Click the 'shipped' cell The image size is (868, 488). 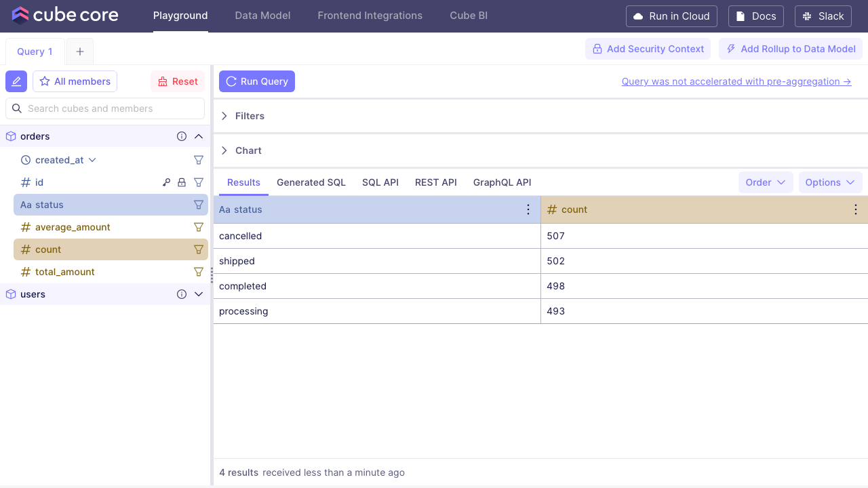(377, 261)
